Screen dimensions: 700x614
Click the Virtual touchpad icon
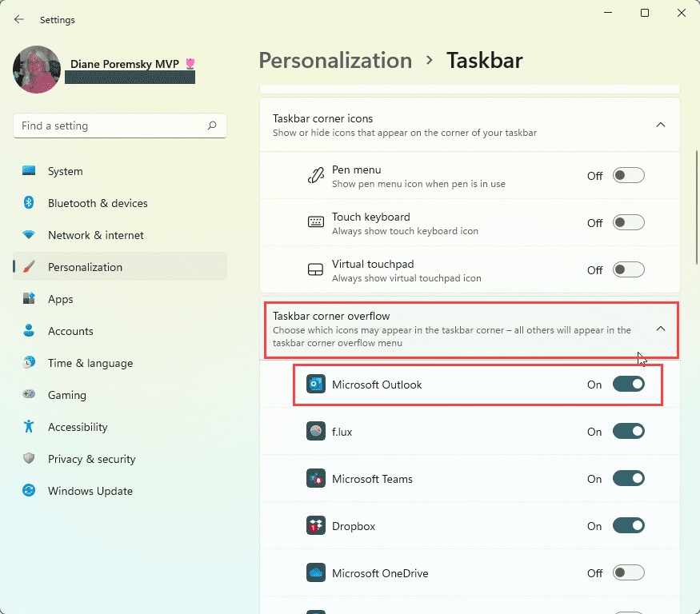[x=316, y=269]
